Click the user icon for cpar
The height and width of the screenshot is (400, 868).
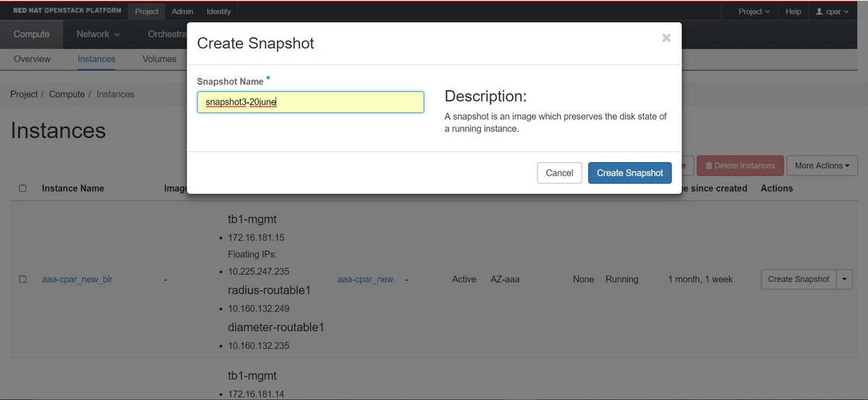820,12
